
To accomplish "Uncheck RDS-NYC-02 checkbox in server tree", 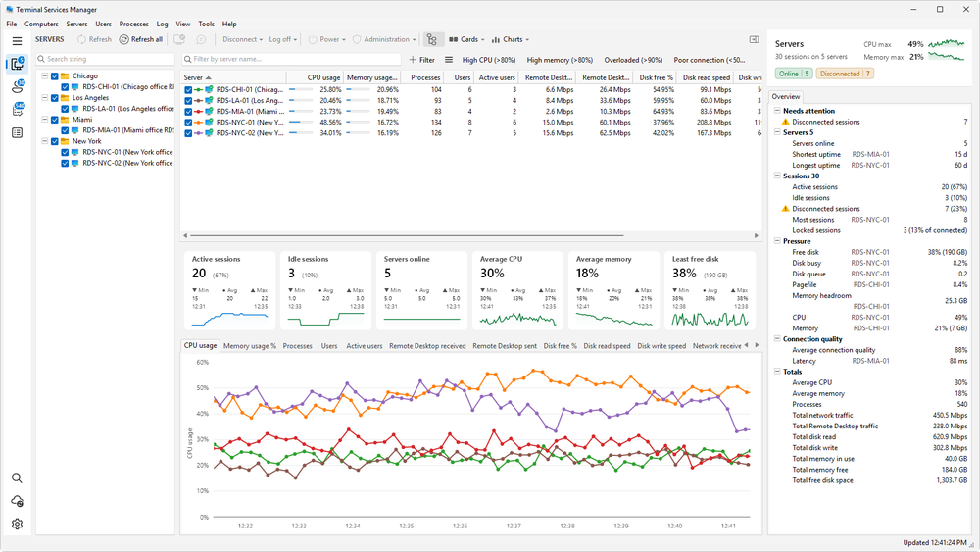I will tap(65, 163).
